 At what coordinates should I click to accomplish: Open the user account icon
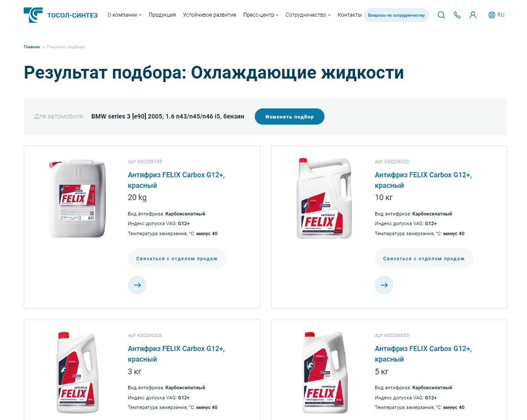pyautogui.click(x=473, y=15)
